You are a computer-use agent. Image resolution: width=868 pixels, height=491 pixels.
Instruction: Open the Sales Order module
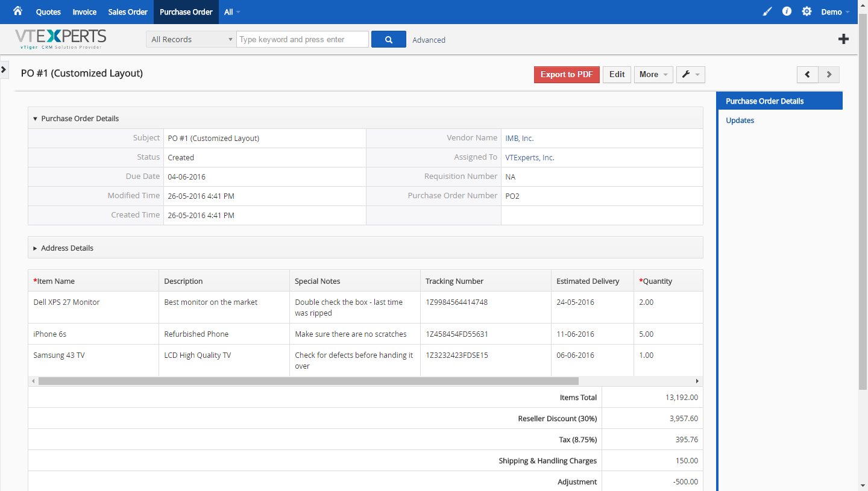tap(128, 12)
